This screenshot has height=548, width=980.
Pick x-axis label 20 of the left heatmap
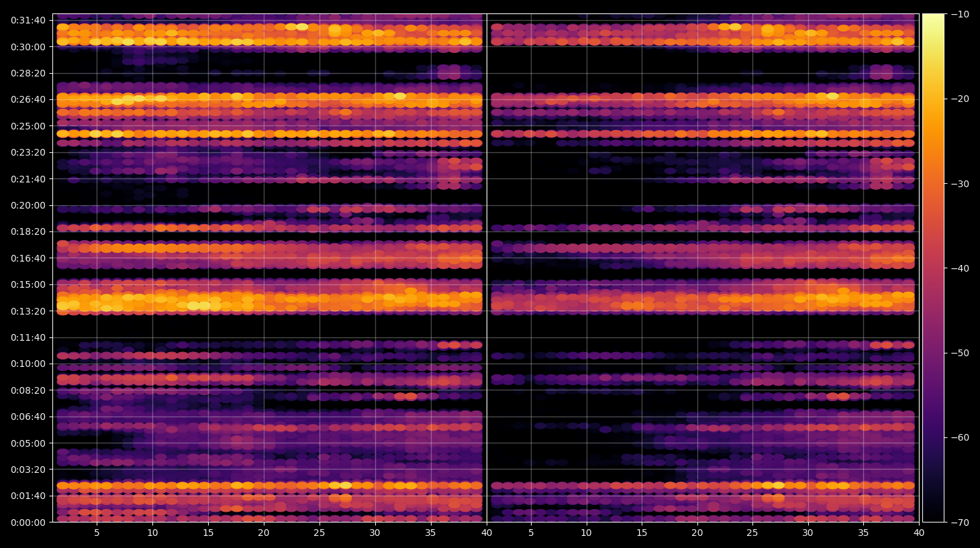(264, 533)
